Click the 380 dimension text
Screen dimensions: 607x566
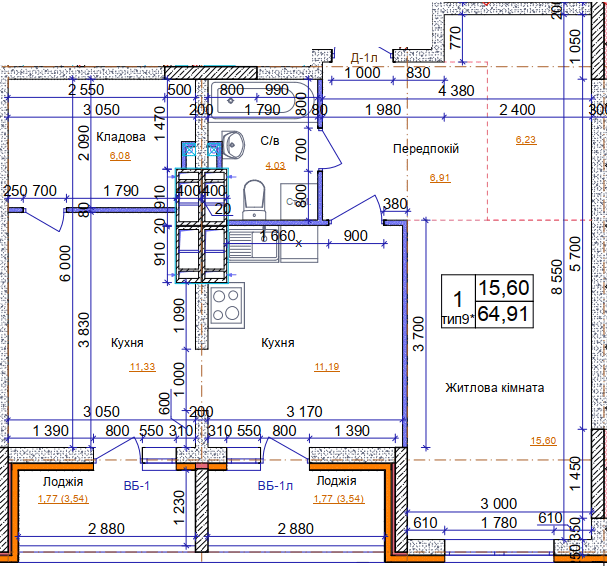pos(395,204)
